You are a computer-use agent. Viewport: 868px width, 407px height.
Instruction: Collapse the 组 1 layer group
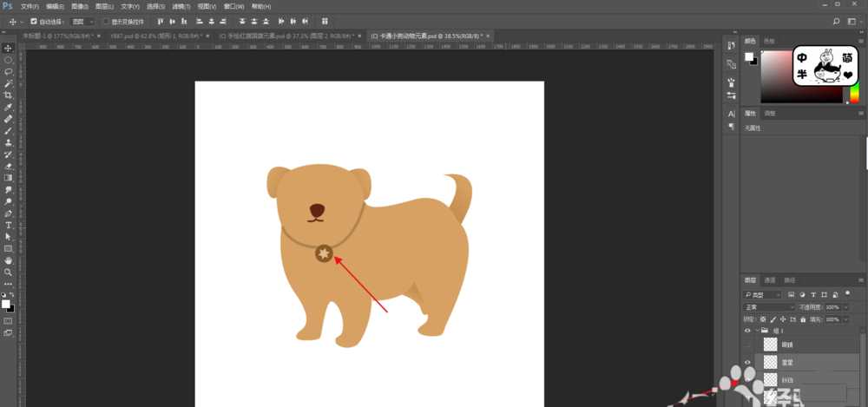click(x=757, y=331)
